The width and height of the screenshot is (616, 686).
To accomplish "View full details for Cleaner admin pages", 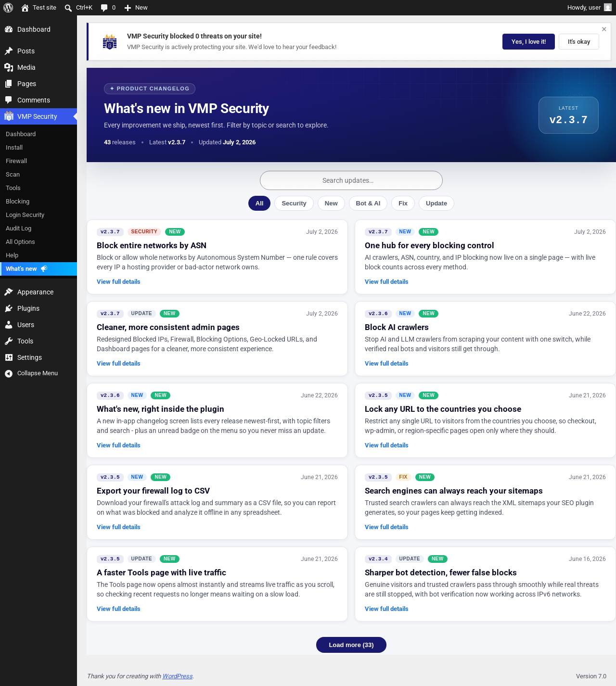I will [x=118, y=364].
